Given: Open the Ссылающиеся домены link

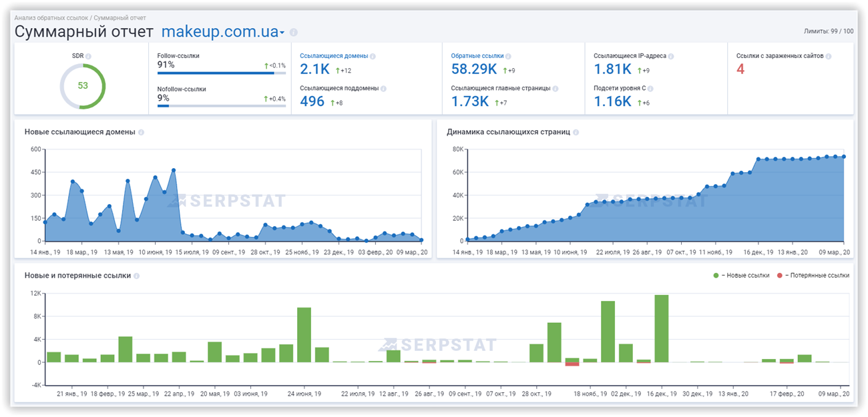Looking at the screenshot, I should [334, 57].
